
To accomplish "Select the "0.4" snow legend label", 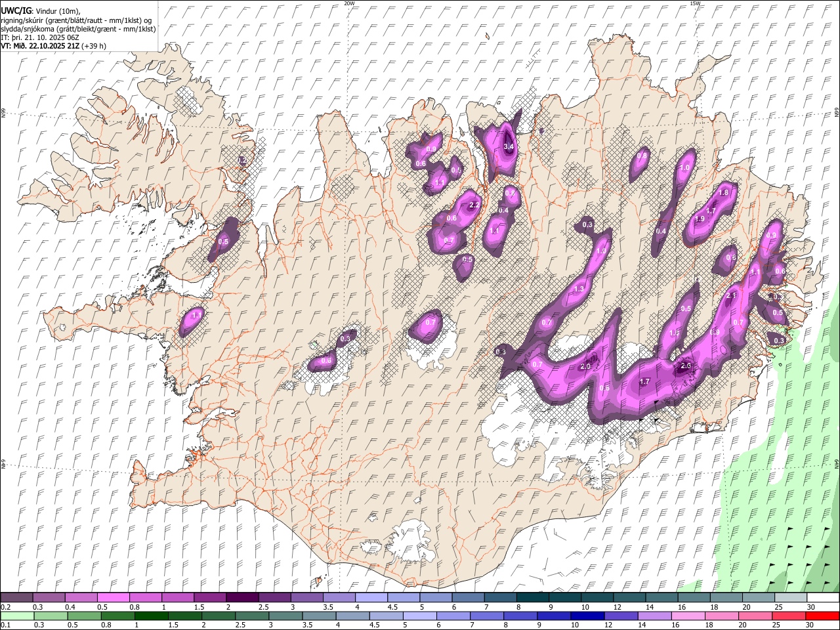I will tap(70, 607).
